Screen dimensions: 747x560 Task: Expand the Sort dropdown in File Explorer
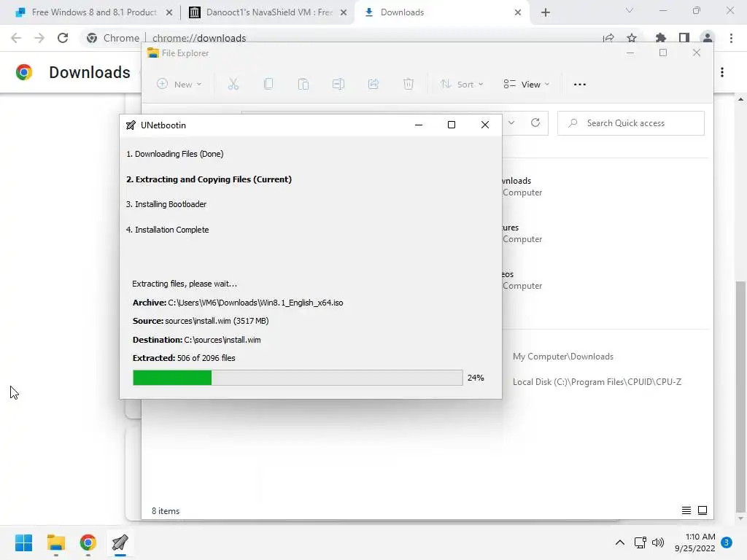[461, 85]
